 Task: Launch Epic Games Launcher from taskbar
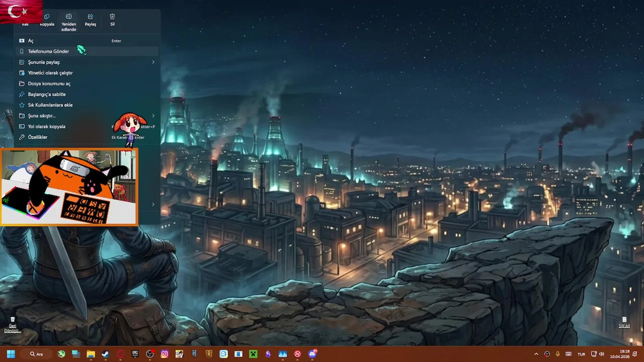pyautogui.click(x=135, y=354)
